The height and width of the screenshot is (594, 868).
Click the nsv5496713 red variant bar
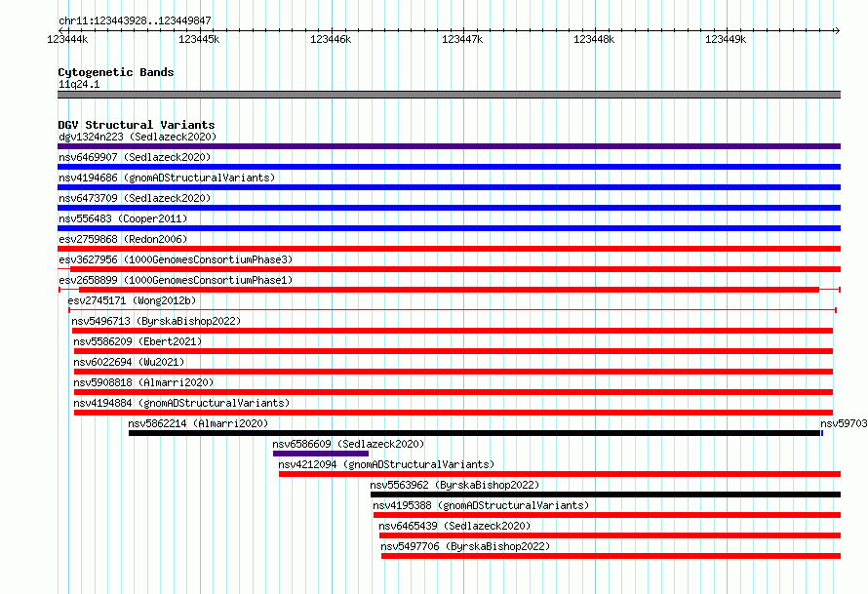click(453, 331)
